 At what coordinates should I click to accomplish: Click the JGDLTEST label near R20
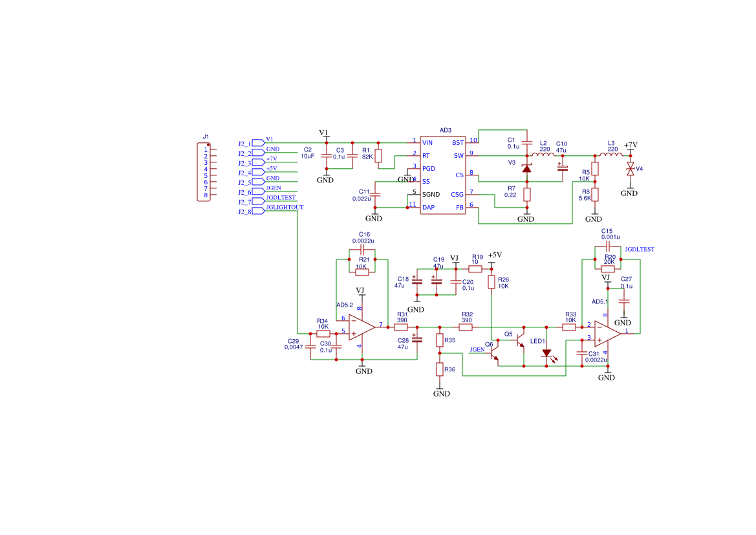tap(639, 249)
